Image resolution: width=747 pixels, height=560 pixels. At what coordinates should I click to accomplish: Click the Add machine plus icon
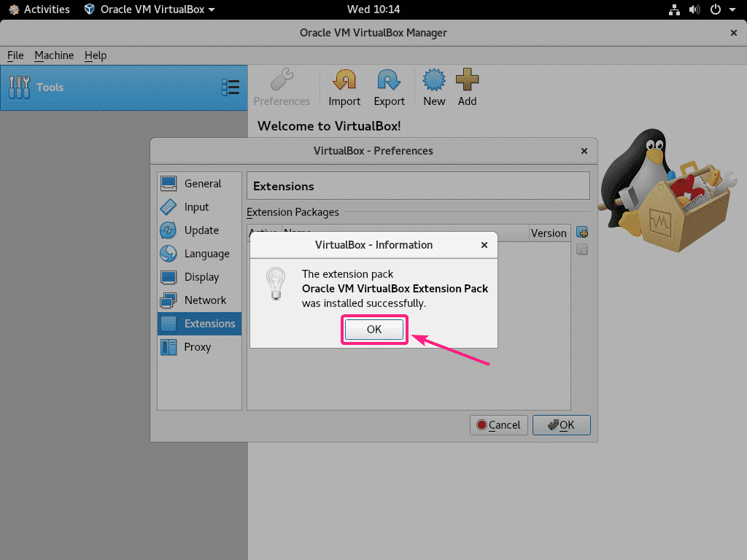point(467,79)
